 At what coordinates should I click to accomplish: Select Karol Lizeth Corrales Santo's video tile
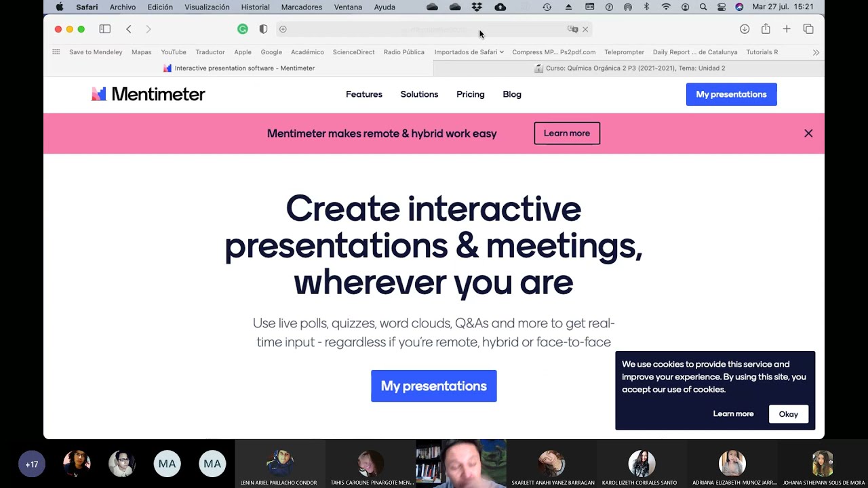click(x=641, y=464)
